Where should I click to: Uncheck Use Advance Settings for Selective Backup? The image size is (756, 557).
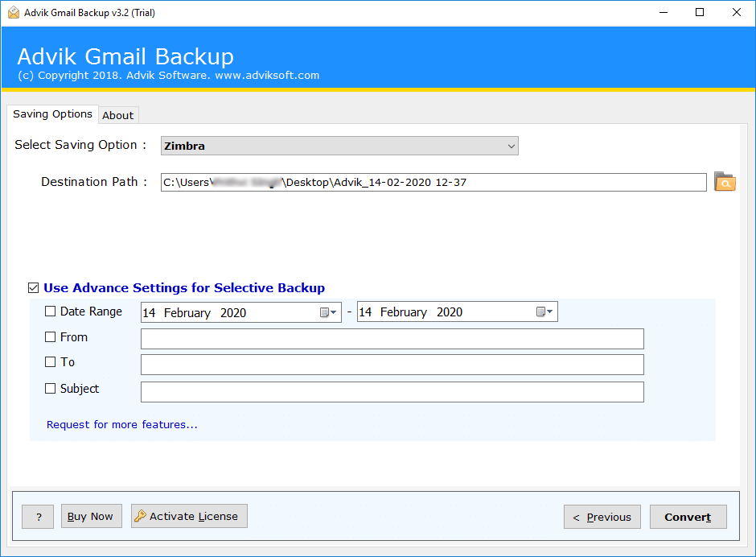click(x=33, y=288)
